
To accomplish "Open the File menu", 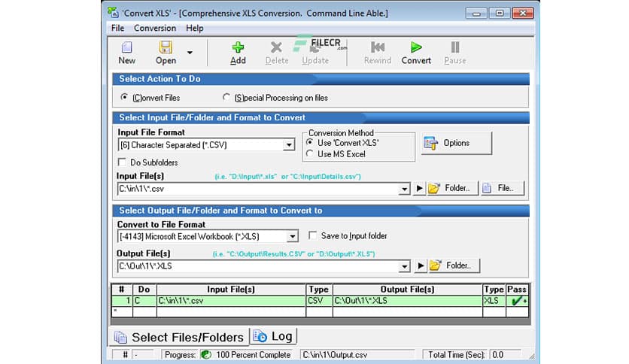I will tap(117, 28).
